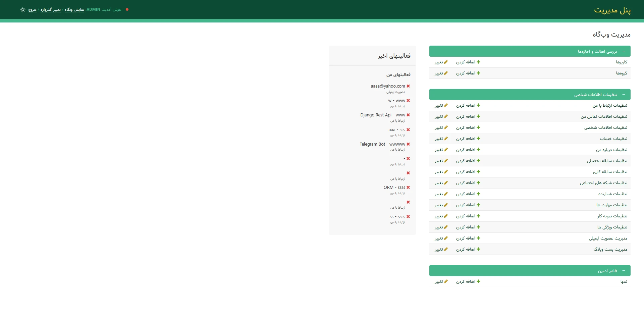The height and width of the screenshot is (317, 644).
Task: Toggle the light/dark theme icon
Action: coord(23,10)
